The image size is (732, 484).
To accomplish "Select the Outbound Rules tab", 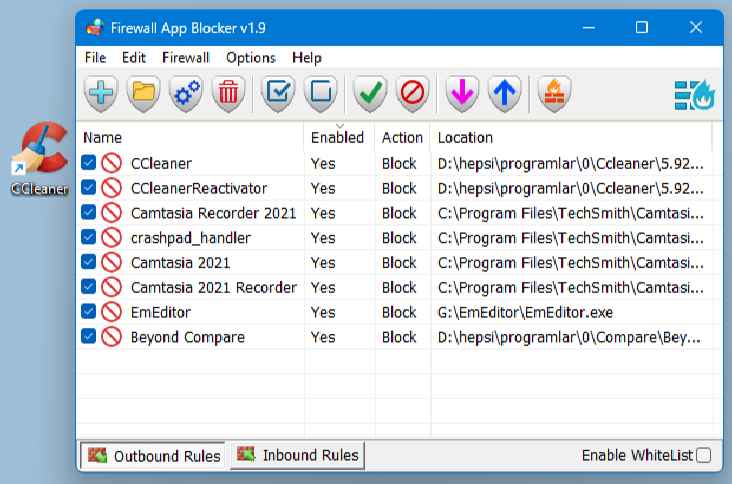I will [x=154, y=456].
